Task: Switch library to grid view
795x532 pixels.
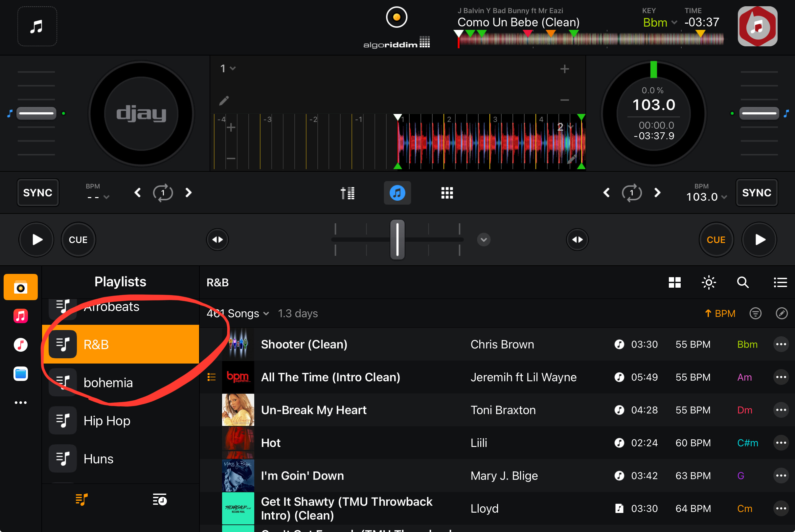Action: tap(674, 282)
